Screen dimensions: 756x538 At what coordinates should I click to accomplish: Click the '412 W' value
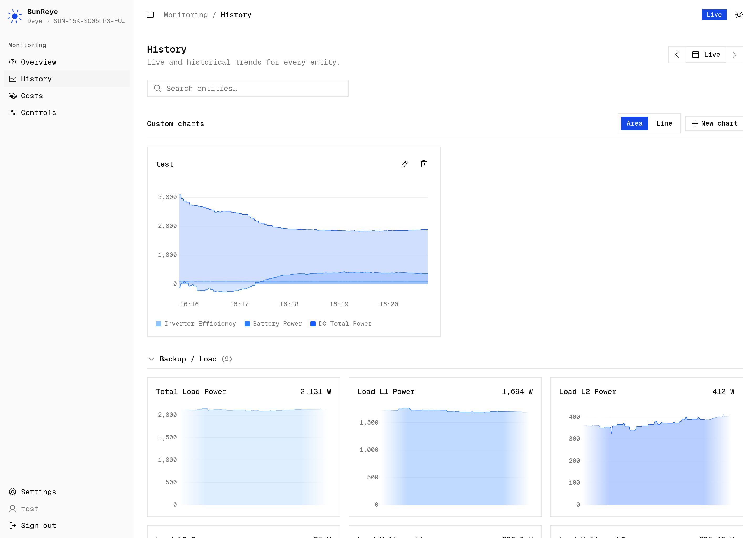tap(723, 392)
